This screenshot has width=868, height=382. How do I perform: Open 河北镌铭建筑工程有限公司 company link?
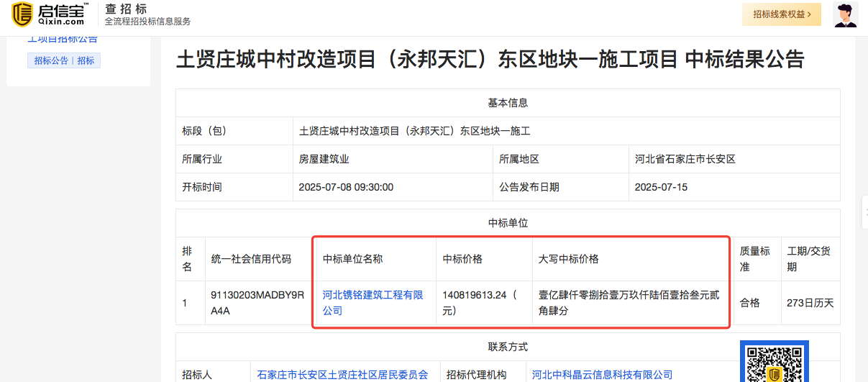coord(373,303)
